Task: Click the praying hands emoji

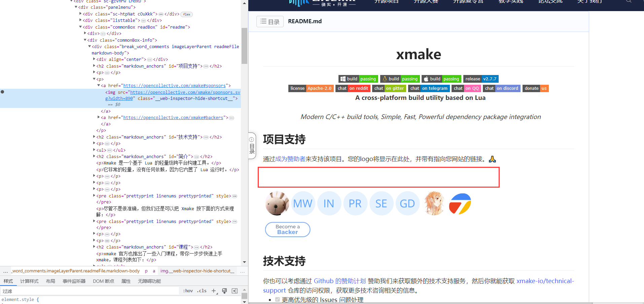Action: [x=492, y=159]
